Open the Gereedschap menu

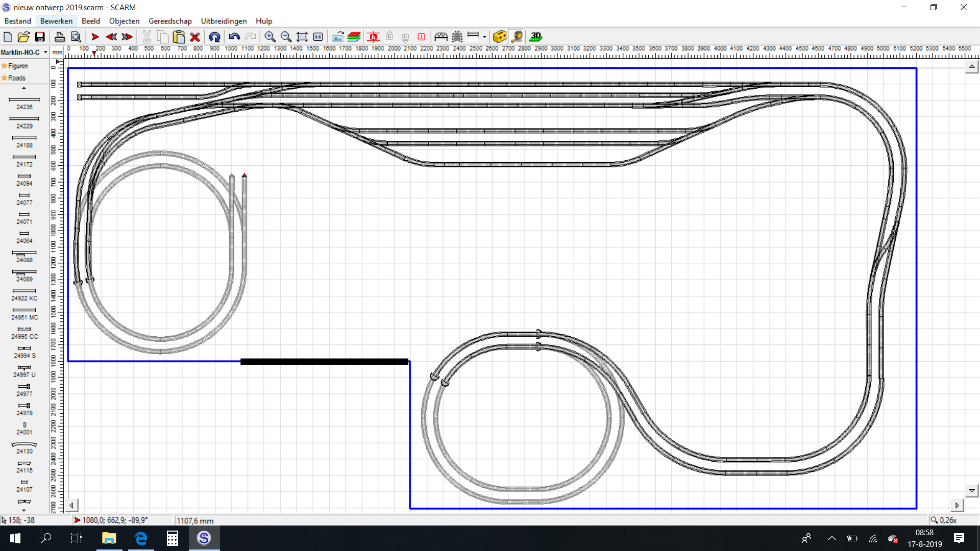tap(170, 21)
